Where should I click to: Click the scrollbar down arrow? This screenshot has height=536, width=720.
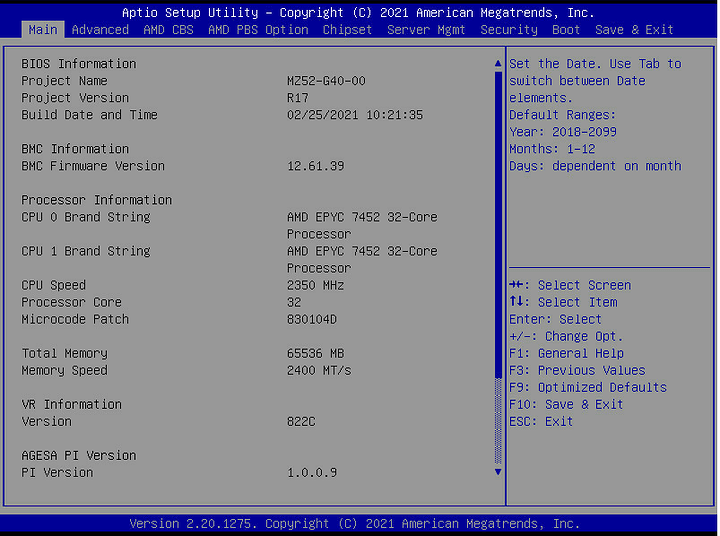[498, 472]
